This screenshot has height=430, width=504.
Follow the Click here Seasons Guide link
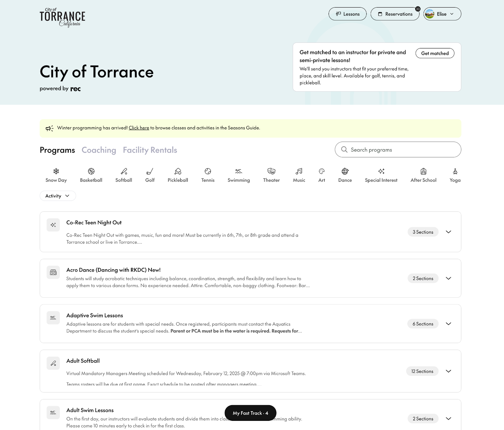(139, 128)
